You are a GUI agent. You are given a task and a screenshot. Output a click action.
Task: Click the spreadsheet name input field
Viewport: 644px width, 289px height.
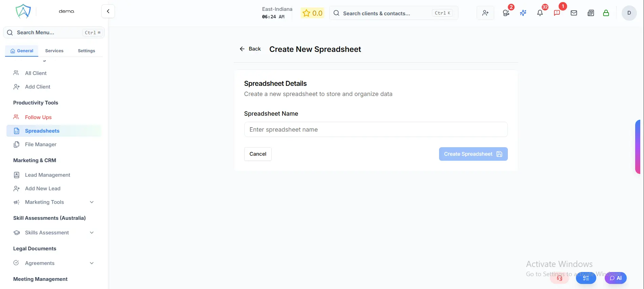tap(375, 129)
